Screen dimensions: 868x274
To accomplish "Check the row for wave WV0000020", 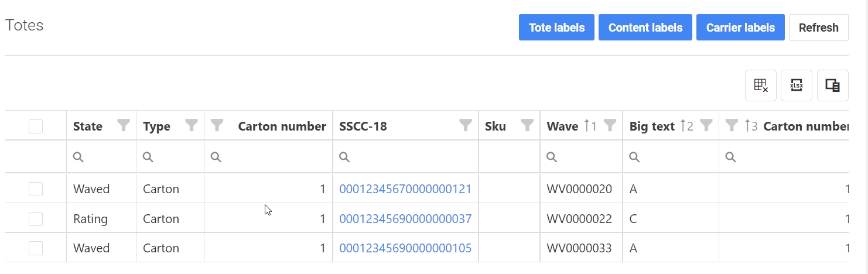I will (36, 189).
